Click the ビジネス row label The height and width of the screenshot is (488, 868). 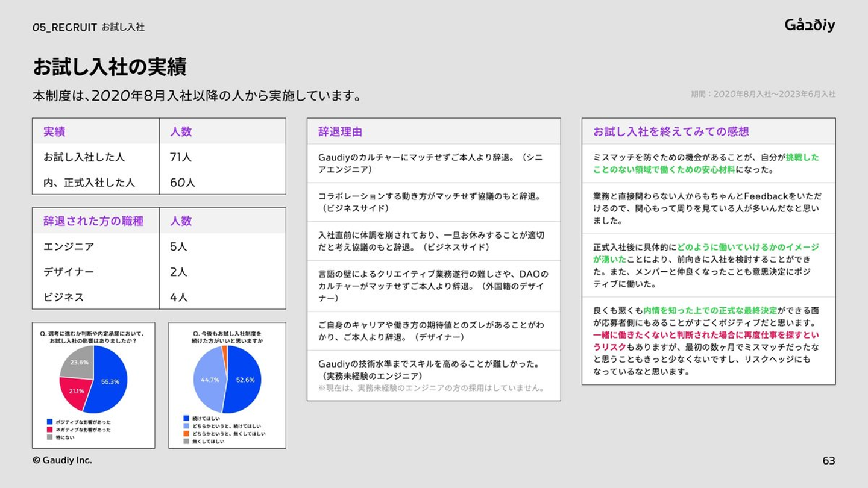click(63, 297)
